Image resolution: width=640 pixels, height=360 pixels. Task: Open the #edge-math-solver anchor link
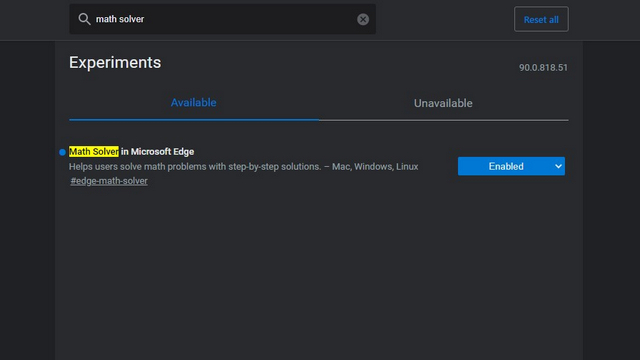point(109,181)
